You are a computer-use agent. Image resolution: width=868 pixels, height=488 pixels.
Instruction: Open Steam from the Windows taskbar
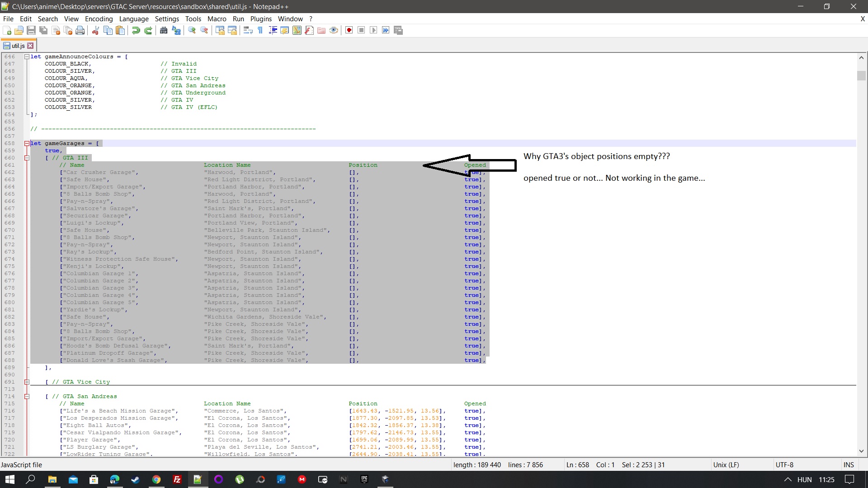pyautogui.click(x=135, y=479)
